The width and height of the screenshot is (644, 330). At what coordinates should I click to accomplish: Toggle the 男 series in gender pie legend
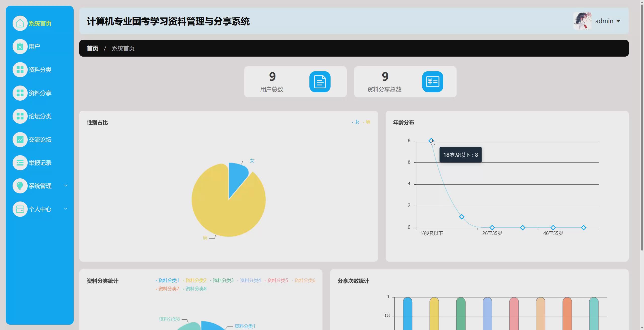pos(368,122)
